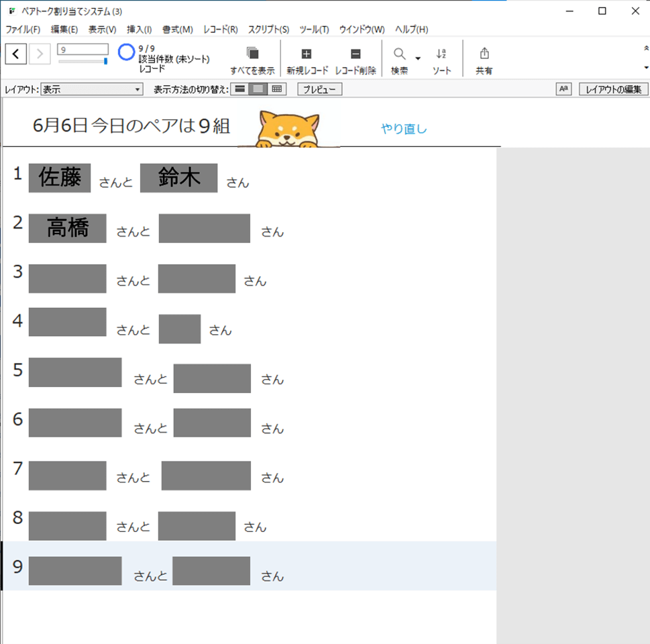Open the スクリプト(S) menu
The image size is (650, 644).
tap(268, 30)
